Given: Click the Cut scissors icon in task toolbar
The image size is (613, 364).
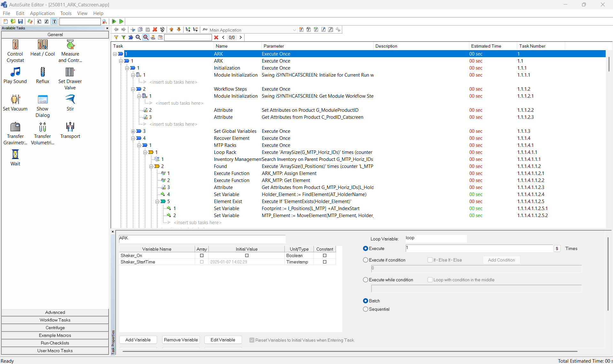Looking at the screenshot, I should point(133,30).
